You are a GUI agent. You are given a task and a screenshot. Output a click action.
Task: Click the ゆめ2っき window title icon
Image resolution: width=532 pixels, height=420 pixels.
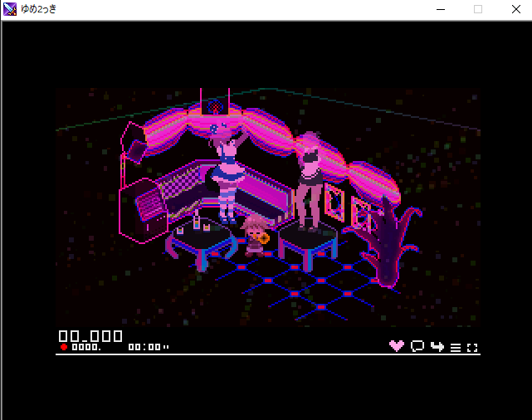click(x=10, y=9)
